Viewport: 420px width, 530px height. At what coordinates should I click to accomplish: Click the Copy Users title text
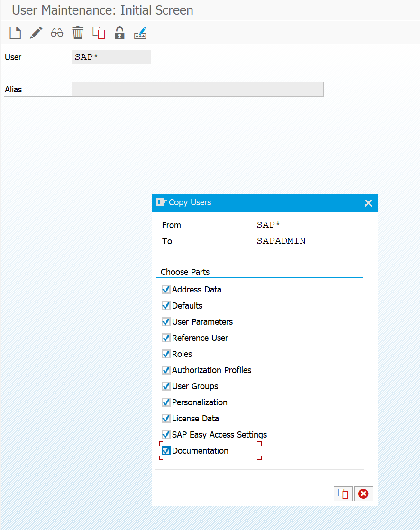(x=190, y=202)
